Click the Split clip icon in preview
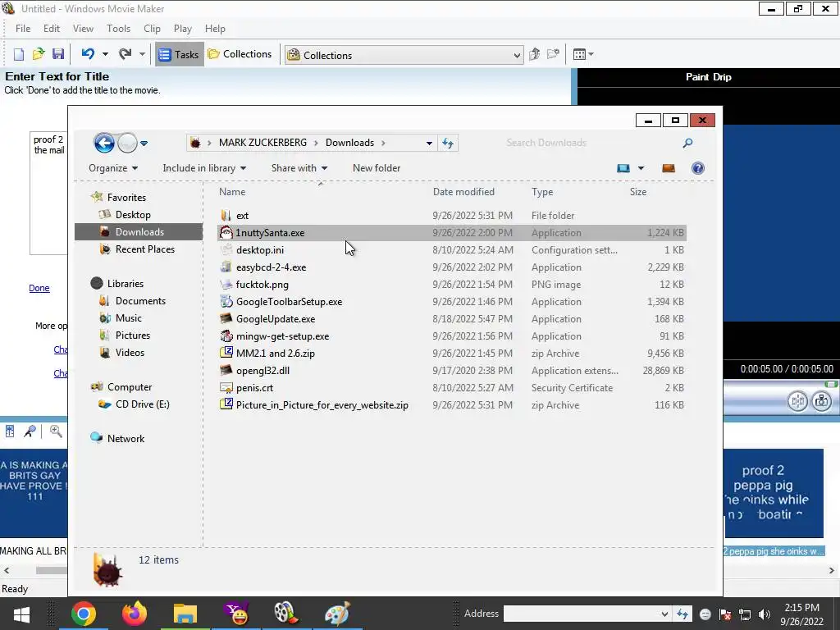The height and width of the screenshot is (630, 840). click(x=797, y=401)
